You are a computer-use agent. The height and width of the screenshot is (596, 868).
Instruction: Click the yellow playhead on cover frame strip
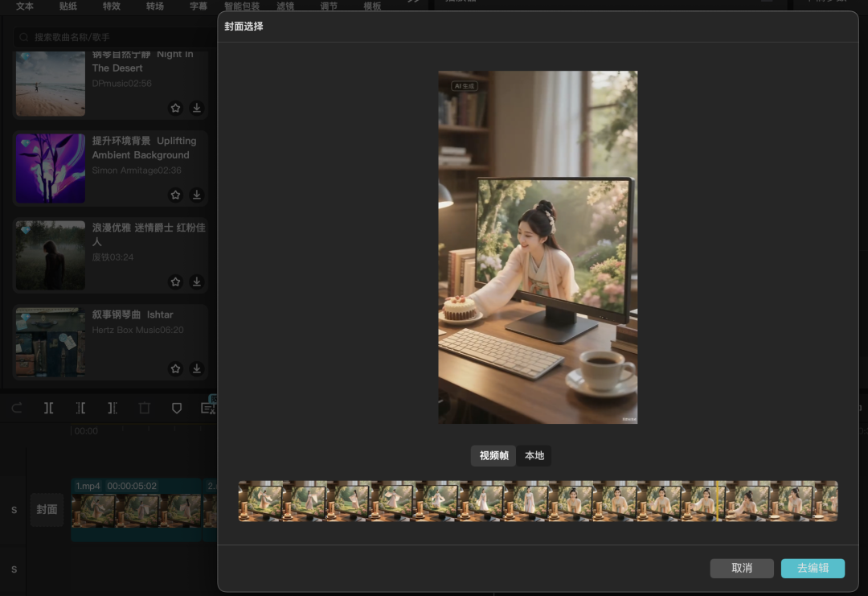(x=717, y=501)
